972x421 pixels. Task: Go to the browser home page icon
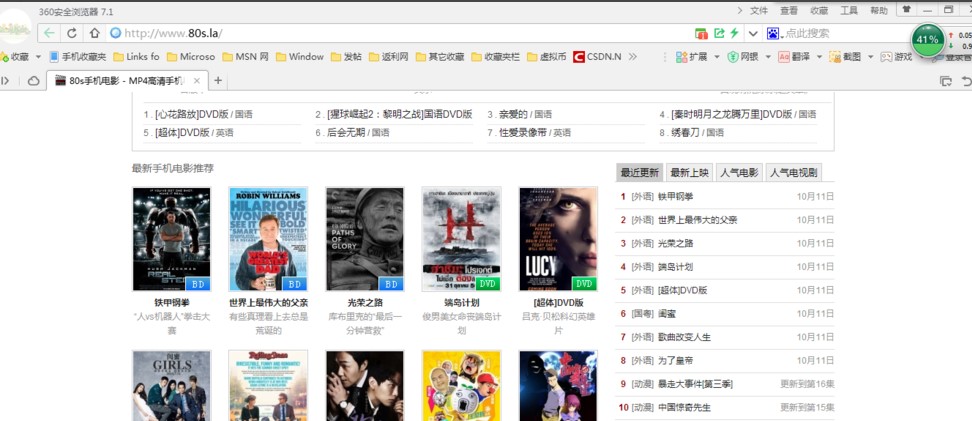[94, 33]
